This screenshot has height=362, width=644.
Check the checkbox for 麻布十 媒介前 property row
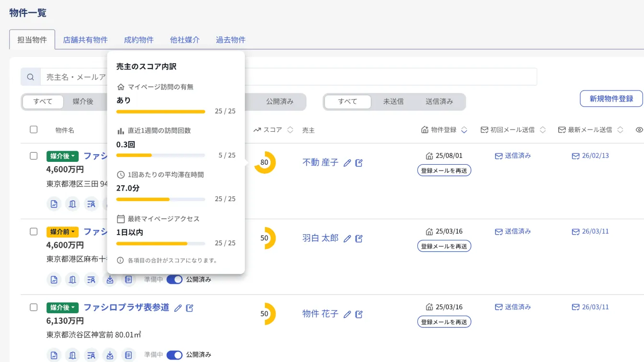tap(34, 231)
